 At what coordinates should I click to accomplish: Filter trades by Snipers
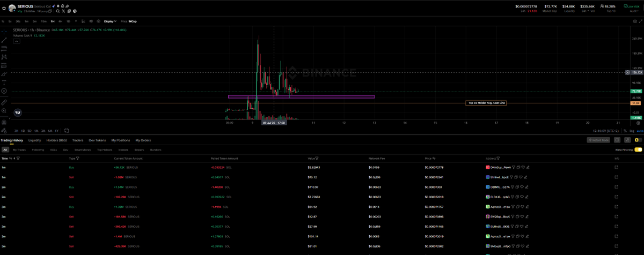click(139, 150)
